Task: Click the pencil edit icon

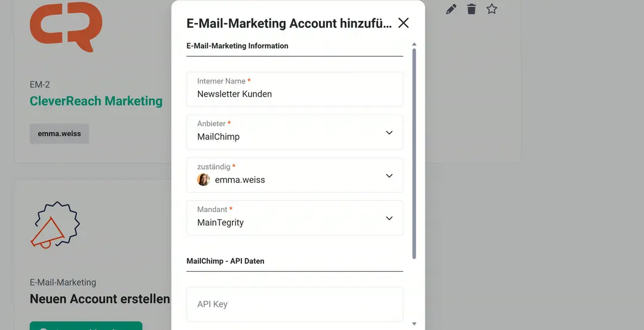Action: tap(451, 9)
